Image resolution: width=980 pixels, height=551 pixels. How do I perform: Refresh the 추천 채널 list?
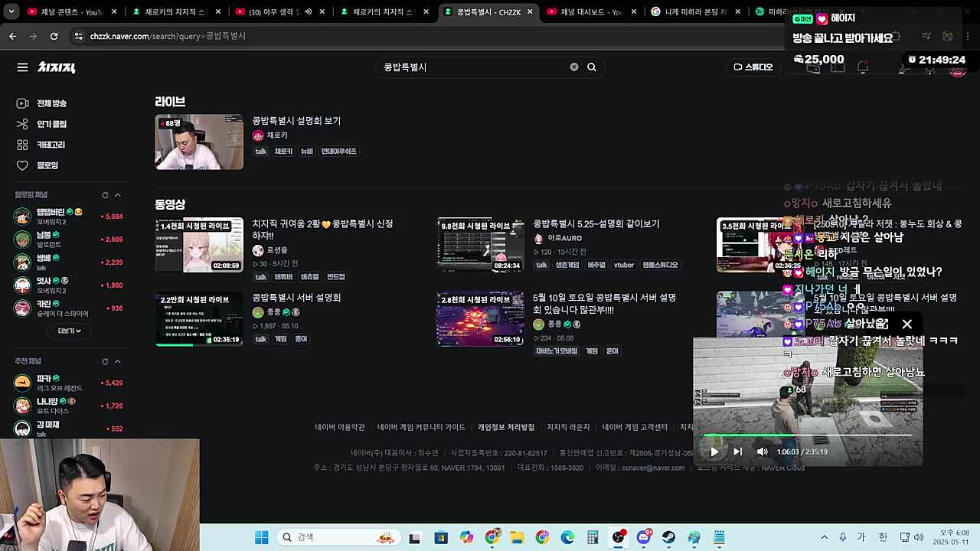105,361
